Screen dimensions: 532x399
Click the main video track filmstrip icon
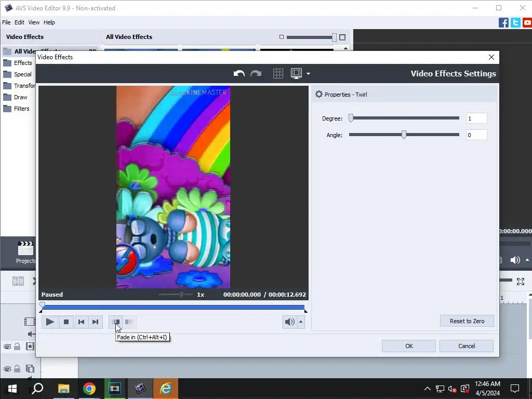30,321
